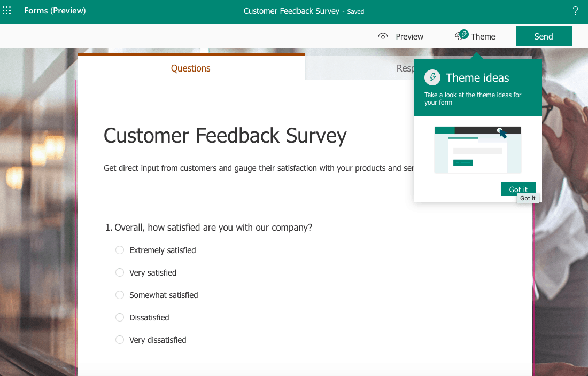Screen dimensions: 588x376
Task: Edit the Customer Feedback Survey title
Action: point(225,136)
